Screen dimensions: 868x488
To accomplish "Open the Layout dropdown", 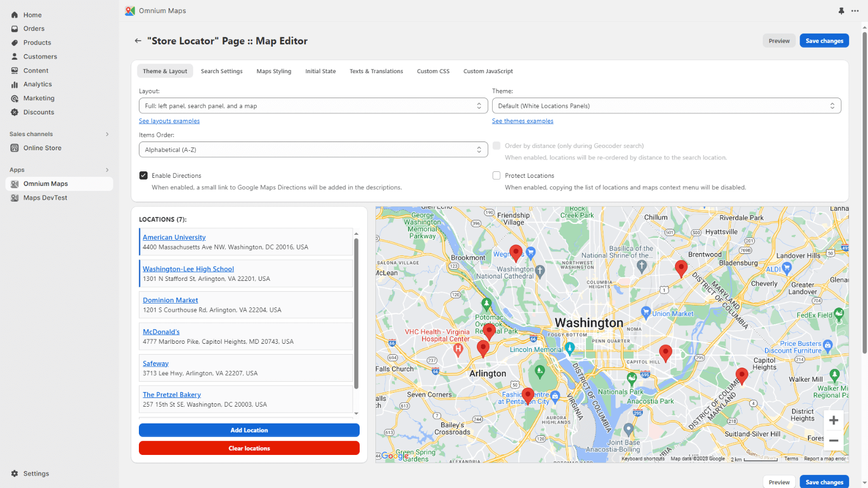I will click(x=313, y=106).
